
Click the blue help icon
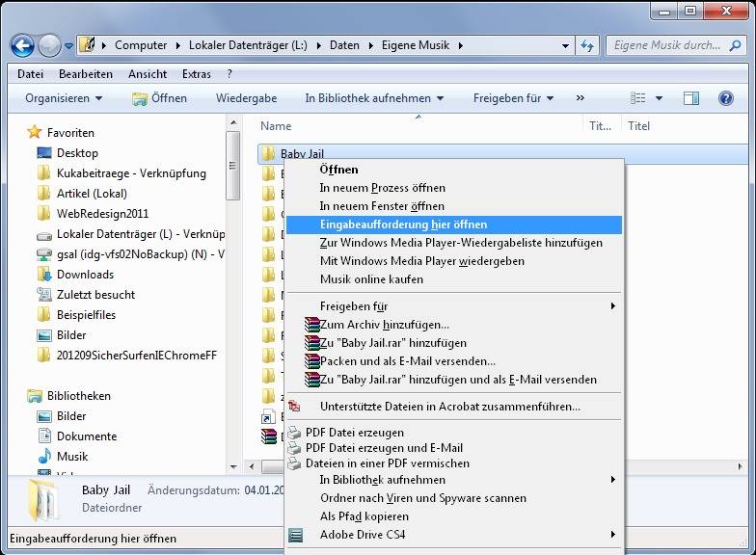click(725, 98)
